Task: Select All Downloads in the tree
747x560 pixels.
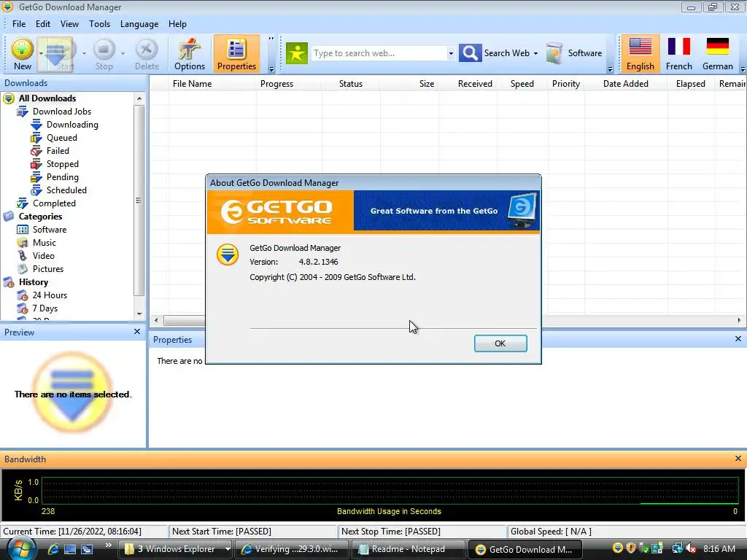Action: [x=47, y=98]
